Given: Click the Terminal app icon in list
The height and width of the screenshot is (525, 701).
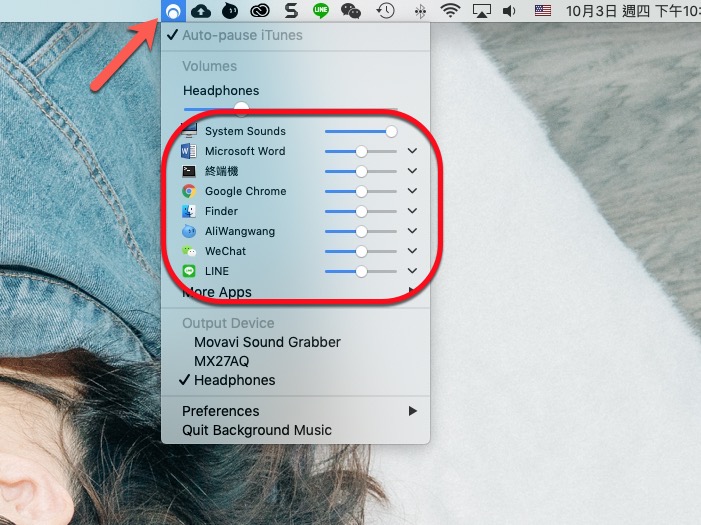Looking at the screenshot, I should pyautogui.click(x=189, y=171).
